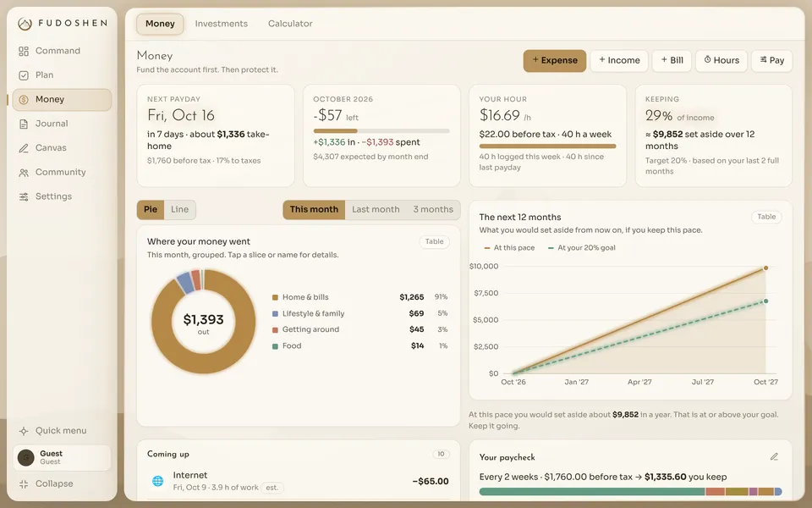Click the Collapse arrows icon

tap(24, 484)
